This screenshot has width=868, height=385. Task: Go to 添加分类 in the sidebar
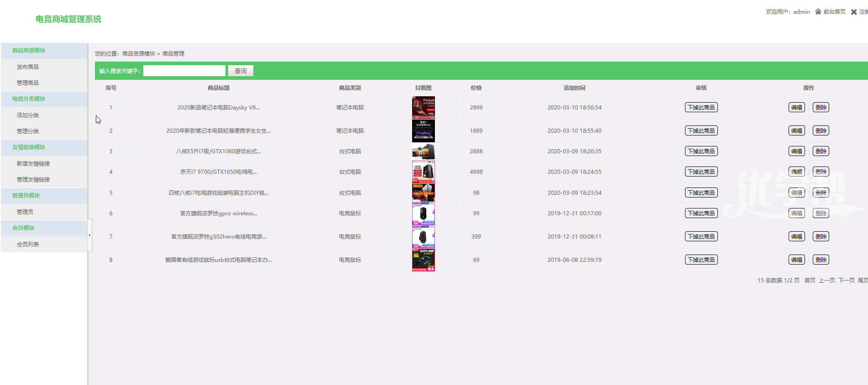coord(28,115)
